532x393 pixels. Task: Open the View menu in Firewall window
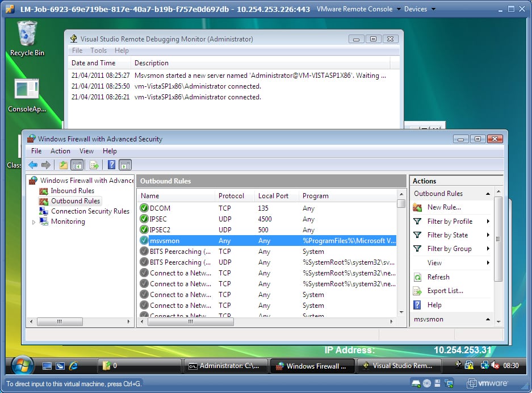tap(86, 151)
